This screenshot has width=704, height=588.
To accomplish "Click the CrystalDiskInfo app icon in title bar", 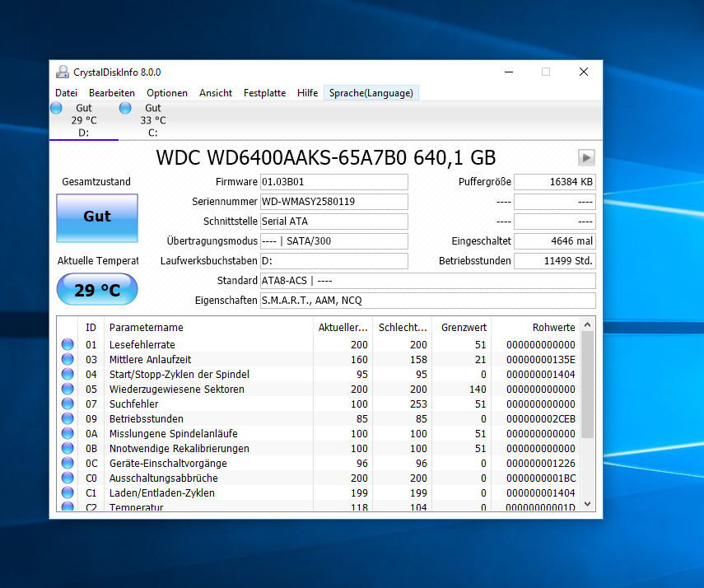I will (x=63, y=72).
